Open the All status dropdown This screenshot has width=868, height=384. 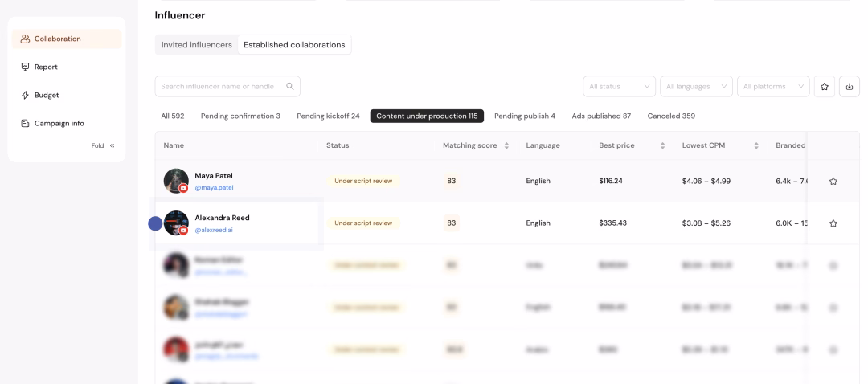click(x=620, y=86)
